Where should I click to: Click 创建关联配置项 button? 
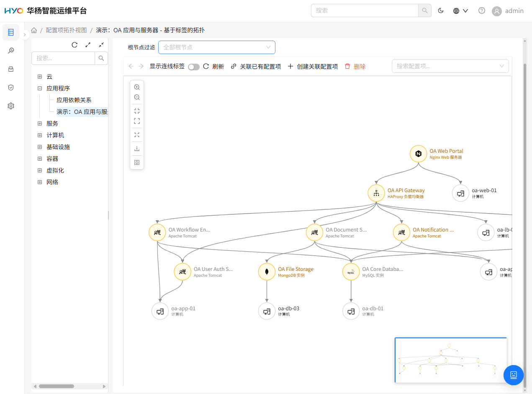coord(313,66)
